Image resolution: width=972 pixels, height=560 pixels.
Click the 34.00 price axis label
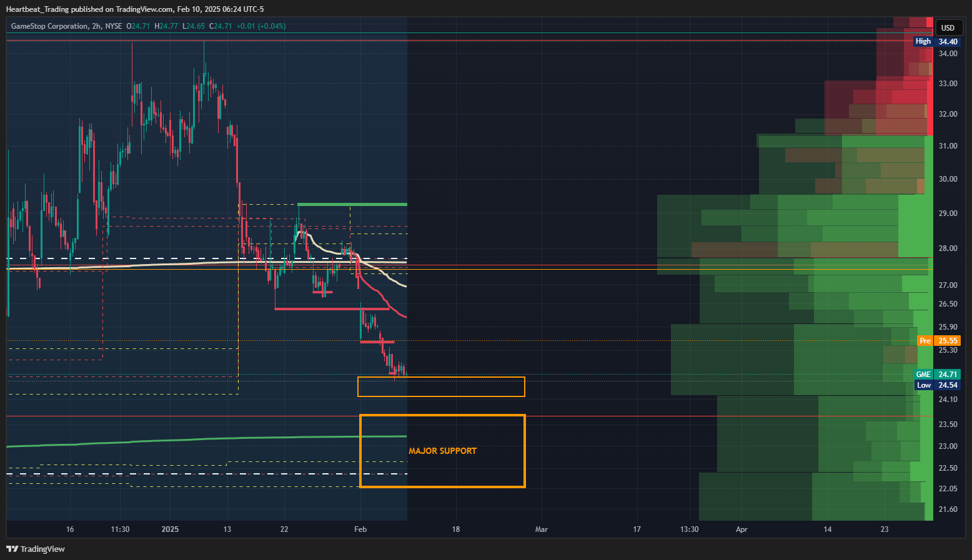coord(948,54)
